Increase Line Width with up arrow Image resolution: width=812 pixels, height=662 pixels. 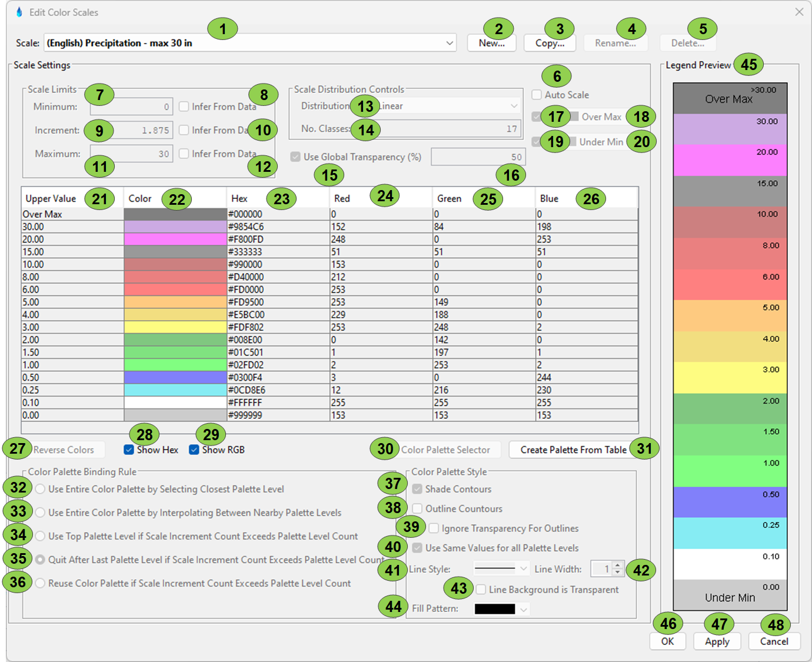click(x=617, y=565)
